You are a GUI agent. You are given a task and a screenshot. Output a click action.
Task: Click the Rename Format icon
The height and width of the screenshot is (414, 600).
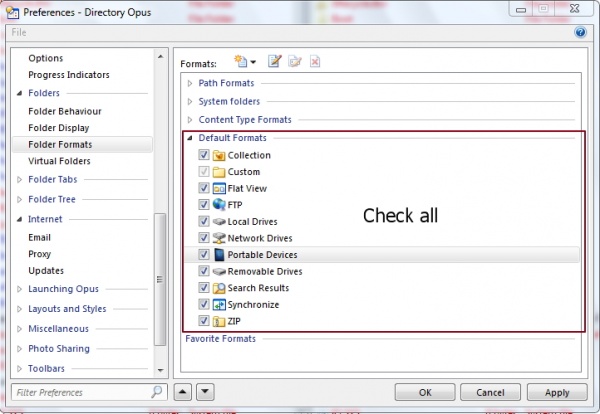click(x=295, y=61)
